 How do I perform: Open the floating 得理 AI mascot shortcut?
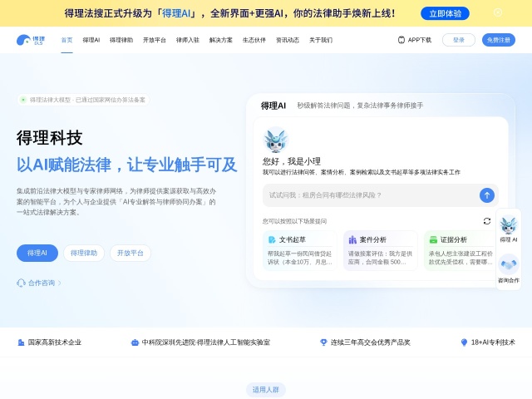click(x=508, y=229)
